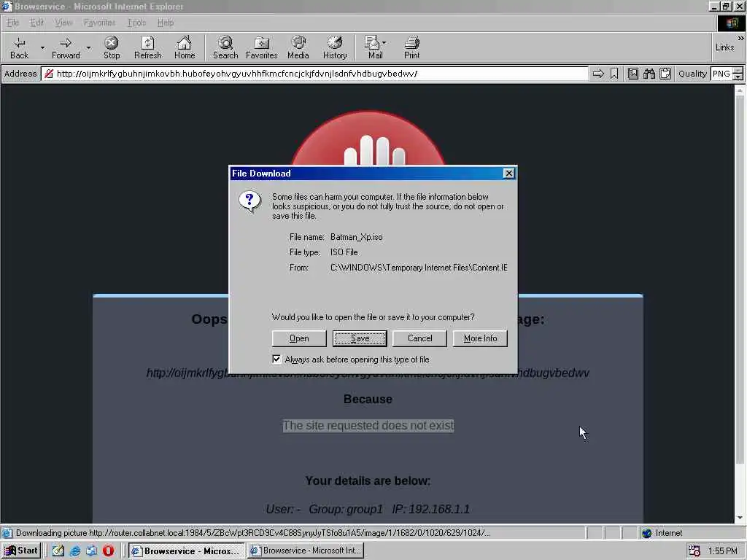Click the Mail toolbar icon
Screen dimensions: 747x560
pos(373,47)
